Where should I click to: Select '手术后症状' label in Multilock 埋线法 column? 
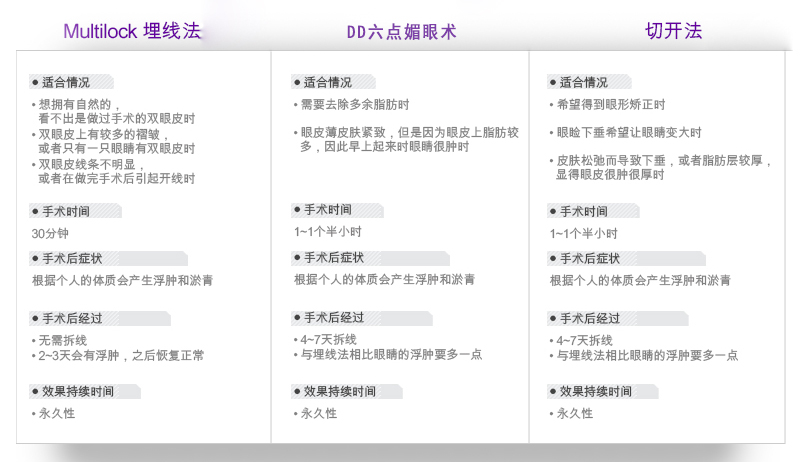[x=72, y=259]
